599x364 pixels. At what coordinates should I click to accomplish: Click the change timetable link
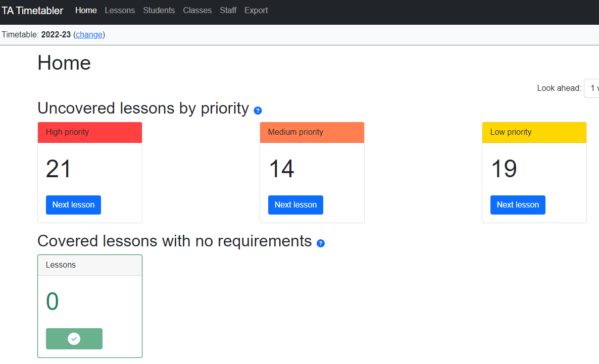coord(89,35)
